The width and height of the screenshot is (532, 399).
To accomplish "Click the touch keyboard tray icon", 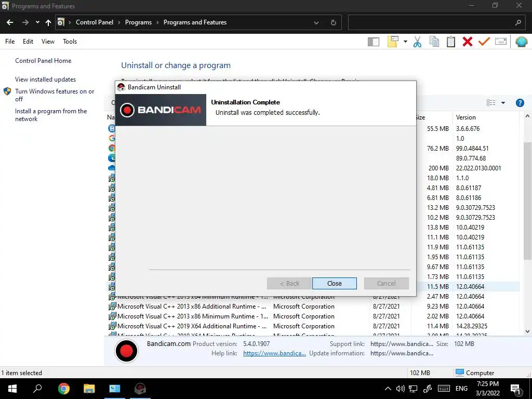I will click(444, 389).
